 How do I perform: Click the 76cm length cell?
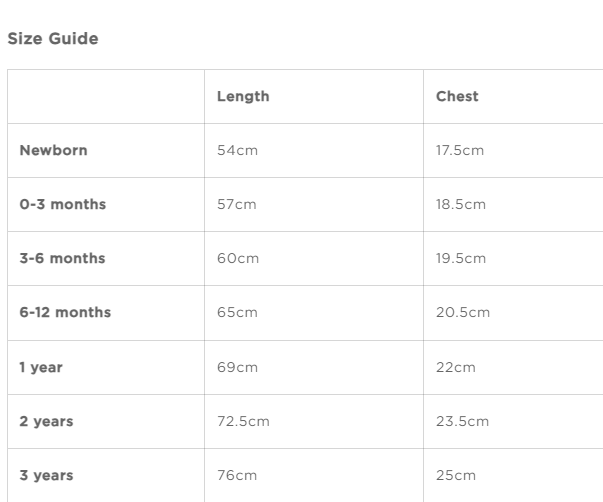point(237,475)
